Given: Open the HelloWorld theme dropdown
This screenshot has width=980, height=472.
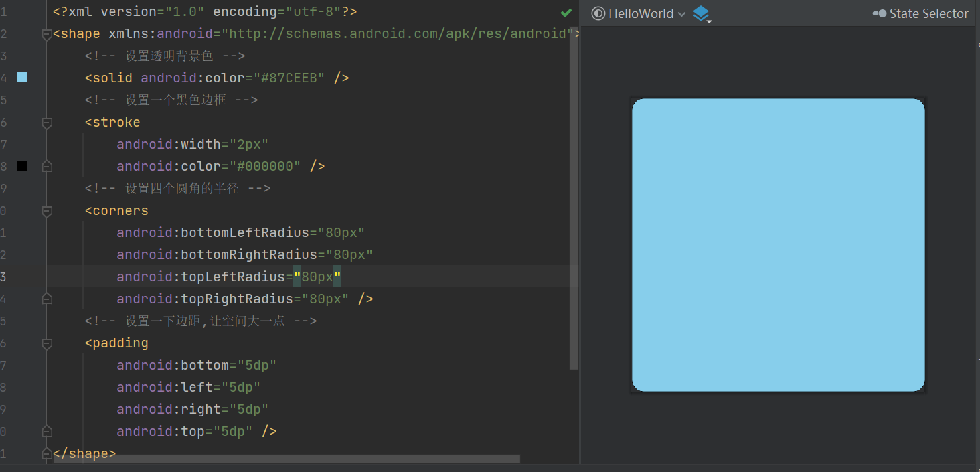Looking at the screenshot, I should (639, 13).
